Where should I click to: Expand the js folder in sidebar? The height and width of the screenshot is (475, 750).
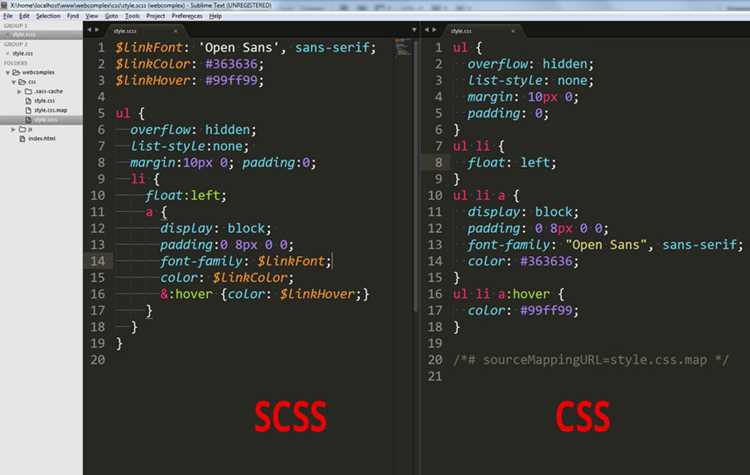13,129
